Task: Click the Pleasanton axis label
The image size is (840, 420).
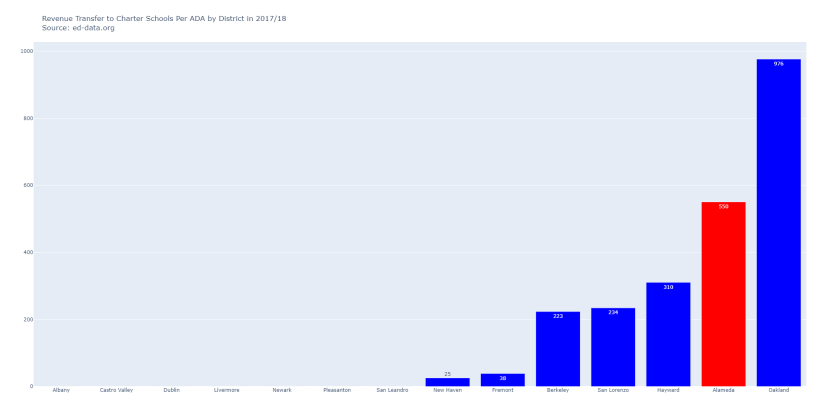Action: click(x=337, y=390)
